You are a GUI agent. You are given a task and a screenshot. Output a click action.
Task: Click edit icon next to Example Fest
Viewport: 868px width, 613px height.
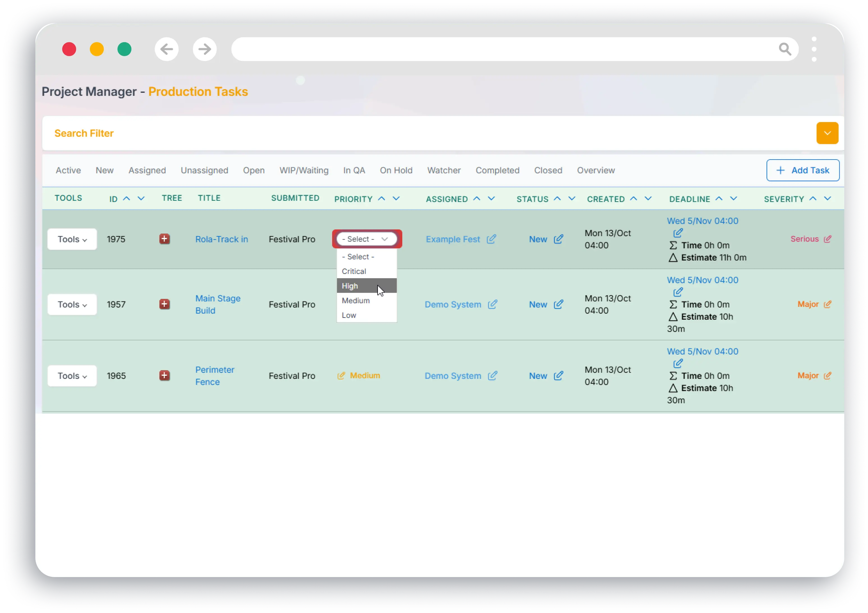click(491, 239)
